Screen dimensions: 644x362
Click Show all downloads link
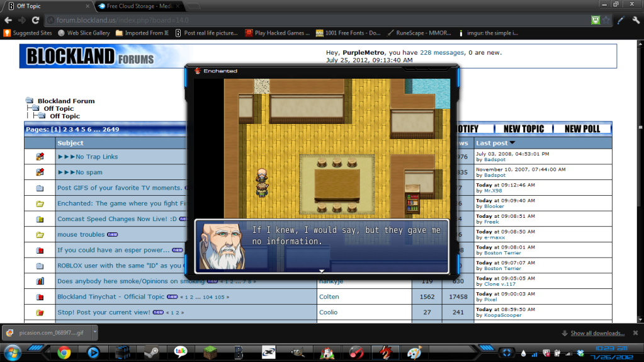click(x=597, y=333)
